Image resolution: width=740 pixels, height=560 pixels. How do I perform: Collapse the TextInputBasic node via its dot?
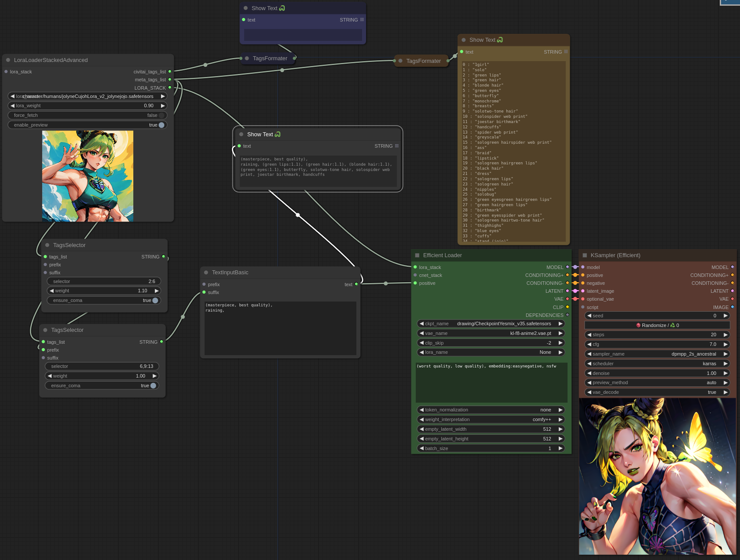pyautogui.click(x=206, y=273)
